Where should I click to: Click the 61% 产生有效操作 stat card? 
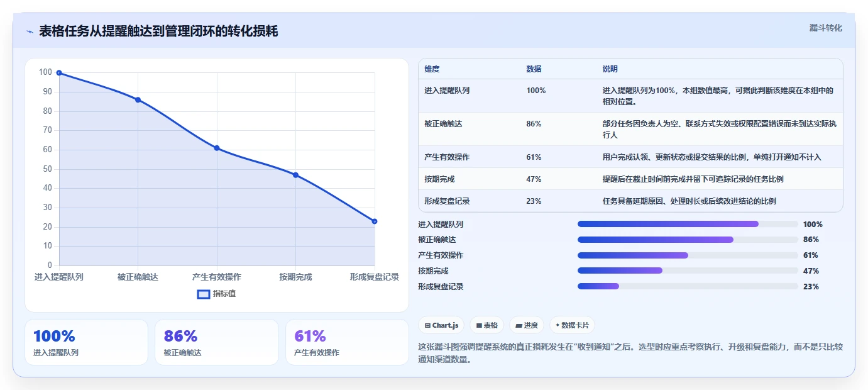pyautogui.click(x=347, y=342)
